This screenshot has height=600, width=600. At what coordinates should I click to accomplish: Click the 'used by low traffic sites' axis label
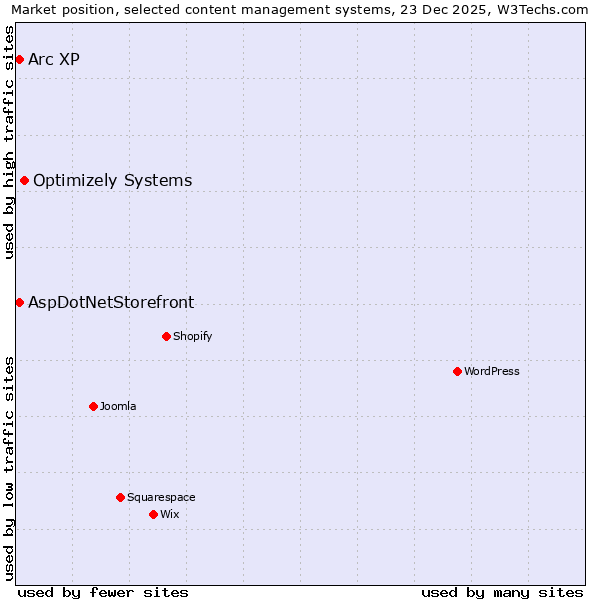(8, 469)
